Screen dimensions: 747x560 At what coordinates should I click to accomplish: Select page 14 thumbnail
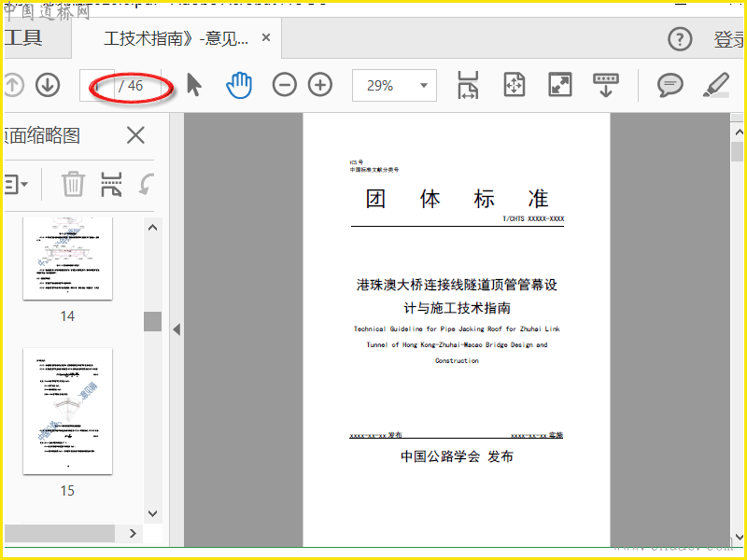[67, 259]
